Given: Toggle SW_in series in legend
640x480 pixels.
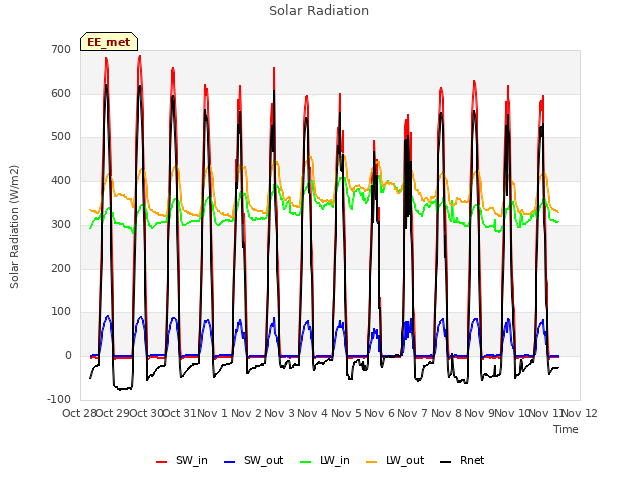Looking at the screenshot, I should coord(182,460).
